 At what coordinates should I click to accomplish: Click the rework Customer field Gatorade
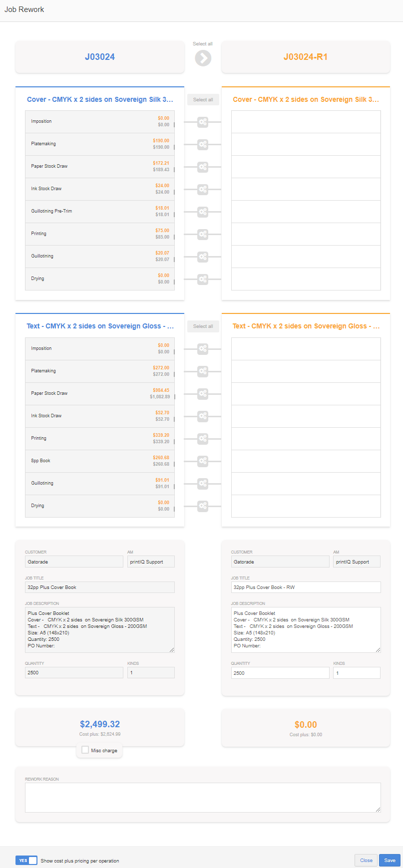[280, 562]
